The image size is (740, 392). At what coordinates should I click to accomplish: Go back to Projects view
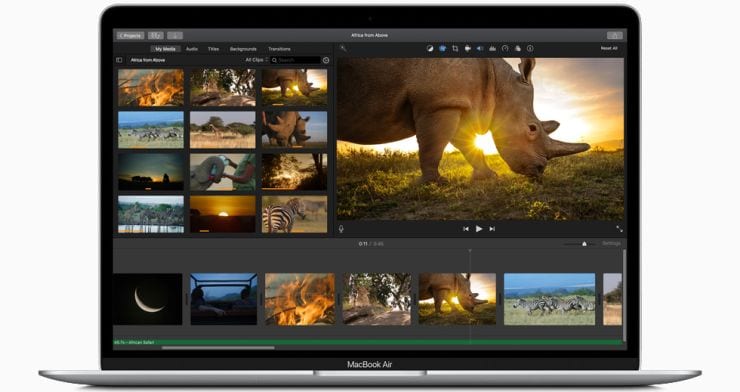[x=131, y=35]
